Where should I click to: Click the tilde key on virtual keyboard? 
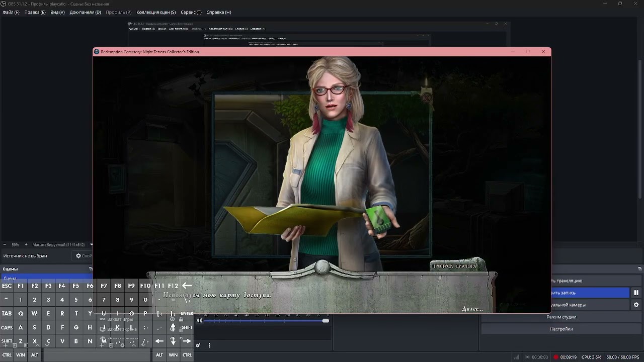click(7, 300)
